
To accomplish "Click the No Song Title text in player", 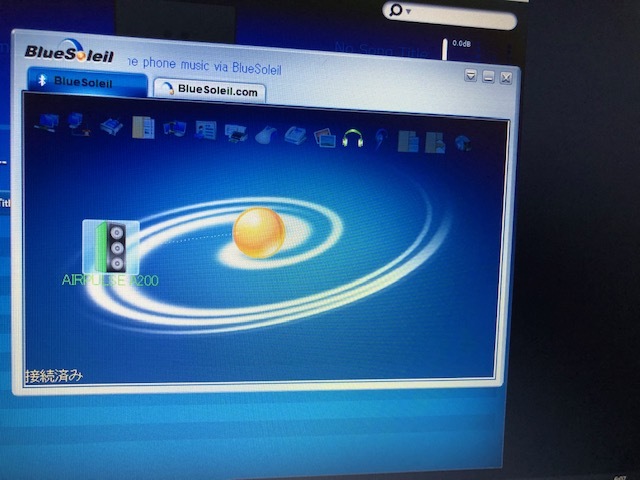I will point(381,51).
